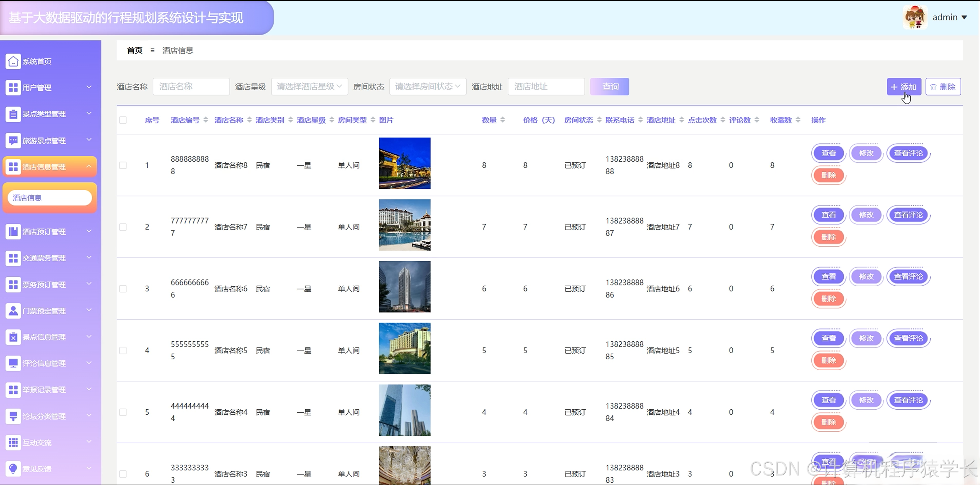980x485 pixels.
Task: Click the 评论信息管理 monitor icon
Action: [x=13, y=363]
